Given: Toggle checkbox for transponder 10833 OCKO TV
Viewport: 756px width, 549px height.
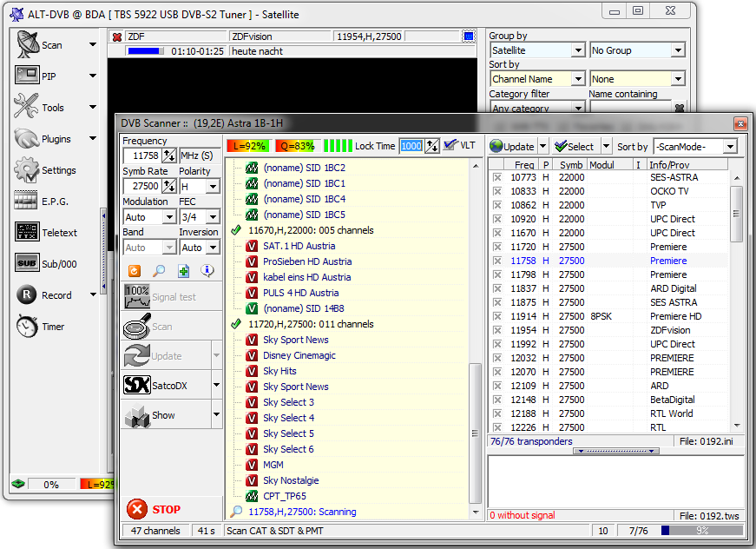Looking at the screenshot, I should coord(497,191).
